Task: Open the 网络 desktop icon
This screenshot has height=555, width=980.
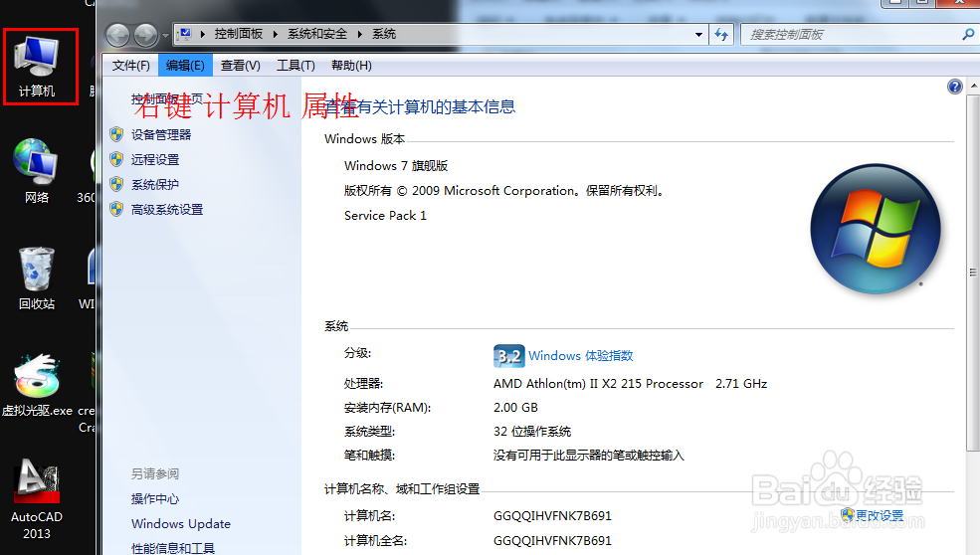Action: [36, 171]
